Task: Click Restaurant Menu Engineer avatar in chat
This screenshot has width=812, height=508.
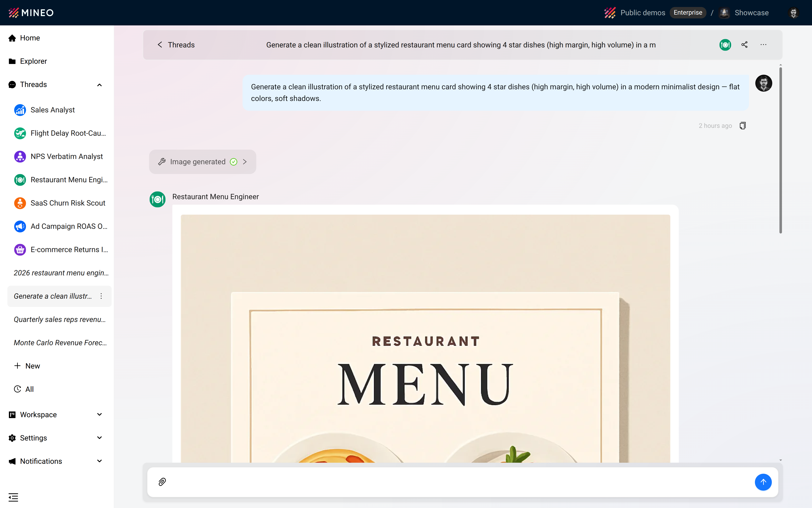Action: [x=157, y=199]
